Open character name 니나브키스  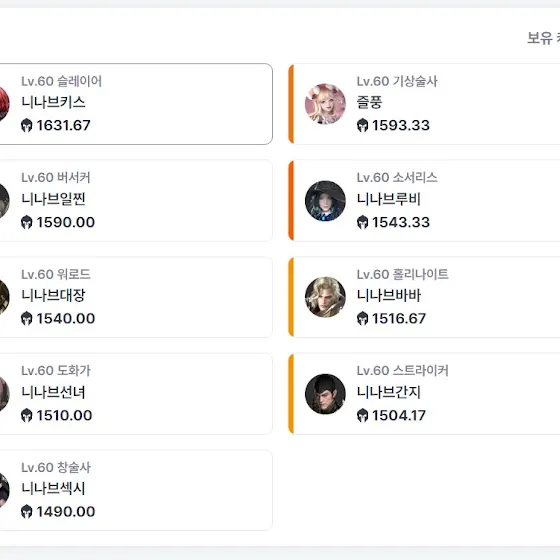53,102
